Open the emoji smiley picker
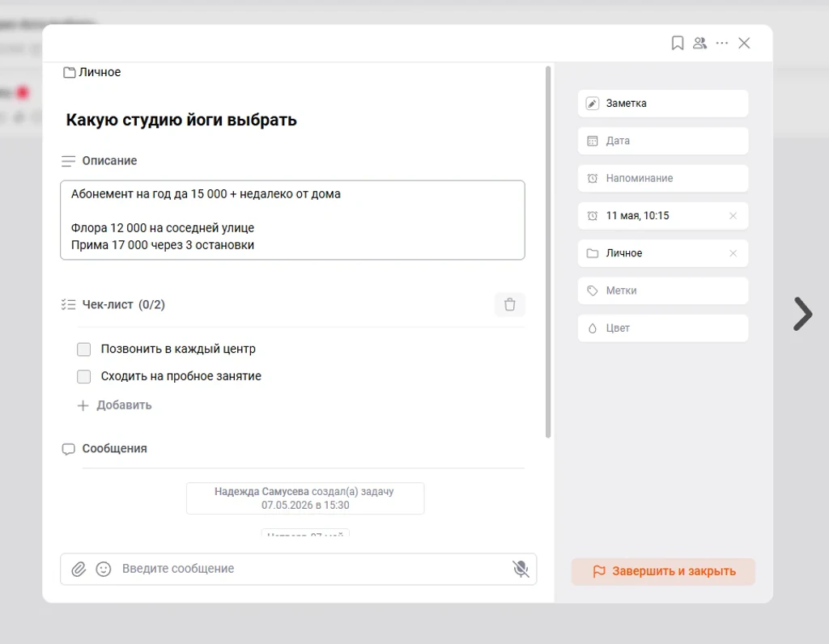 [103, 569]
